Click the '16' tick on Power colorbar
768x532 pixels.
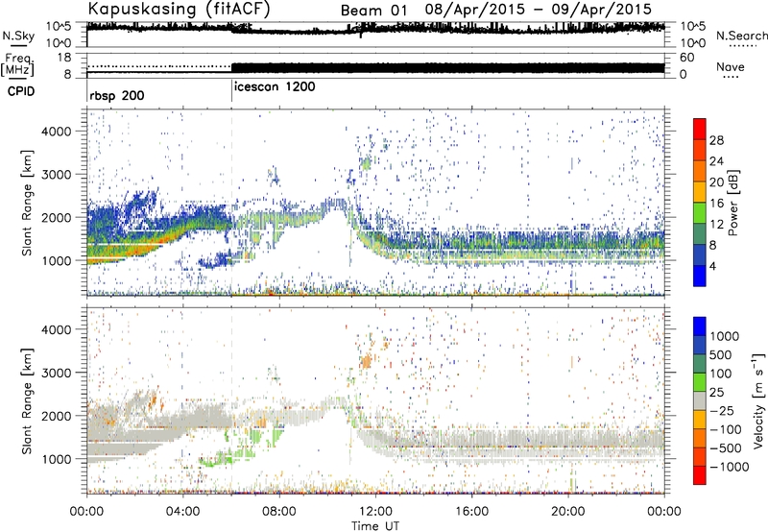[716, 204]
